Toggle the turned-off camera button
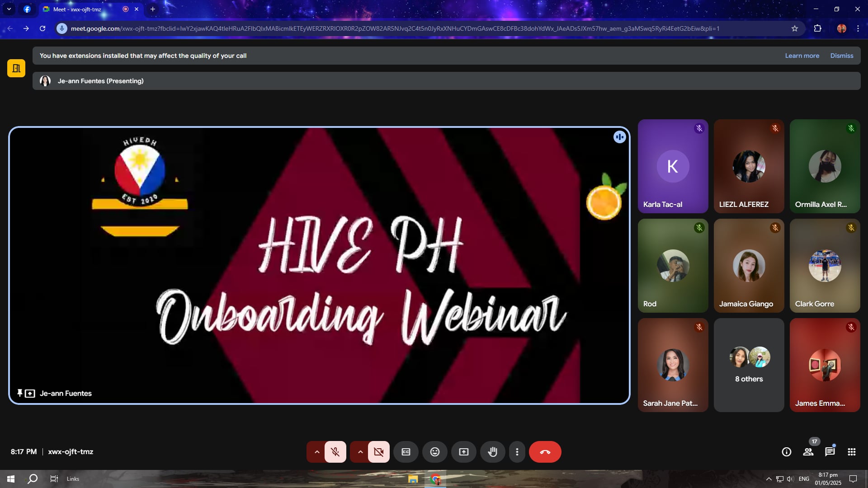 pos(379,452)
